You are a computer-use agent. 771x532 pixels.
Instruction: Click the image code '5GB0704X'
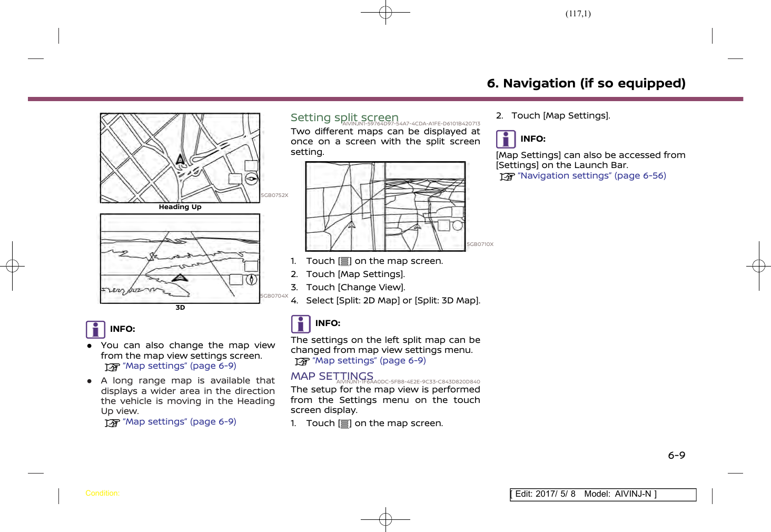(x=275, y=296)
